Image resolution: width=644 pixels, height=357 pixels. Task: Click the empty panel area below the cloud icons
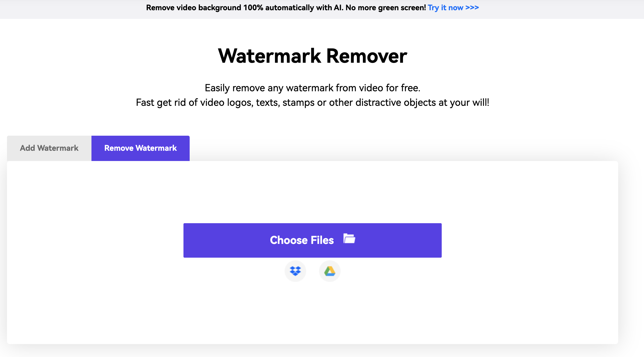pos(312,312)
